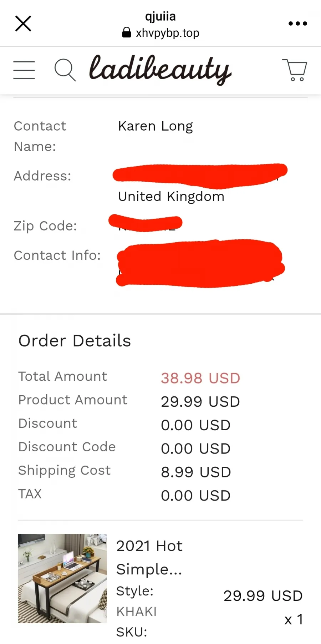Tap the xhvpybp.top URL text

[167, 33]
